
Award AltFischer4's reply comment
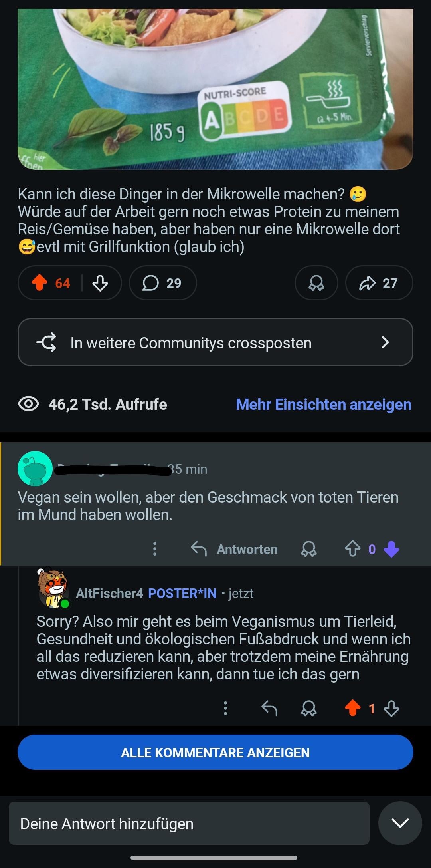coord(308,709)
